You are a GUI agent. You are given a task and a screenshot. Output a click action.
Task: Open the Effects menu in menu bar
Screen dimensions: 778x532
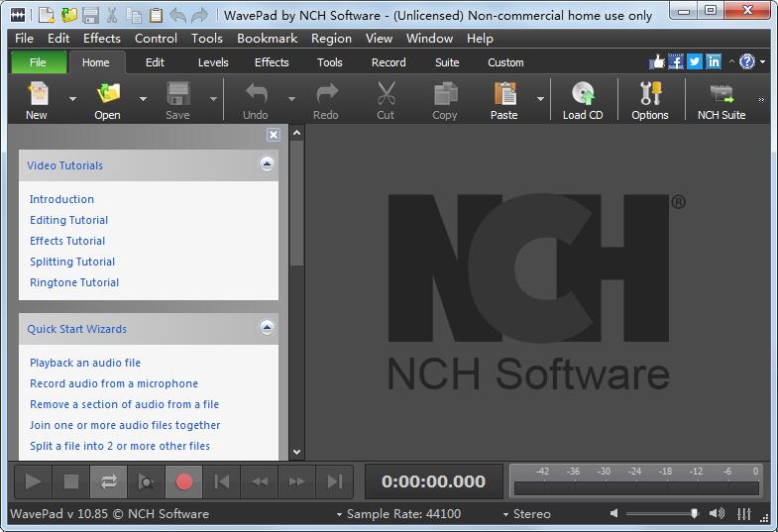coord(101,39)
